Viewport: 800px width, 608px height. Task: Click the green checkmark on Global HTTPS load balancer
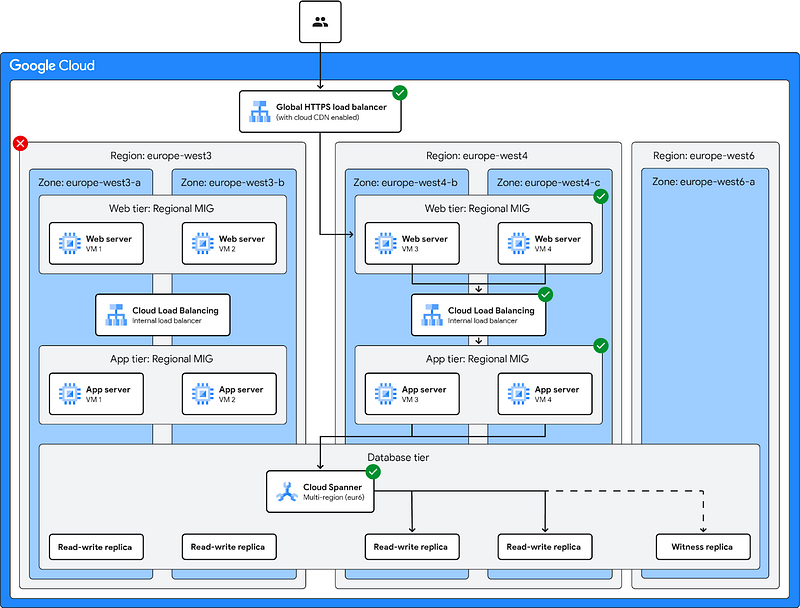point(399,93)
